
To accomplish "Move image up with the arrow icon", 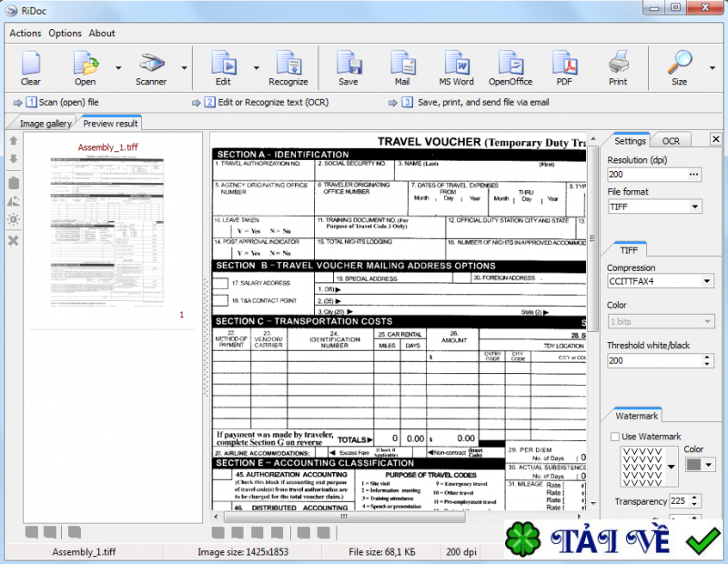I will (13, 141).
